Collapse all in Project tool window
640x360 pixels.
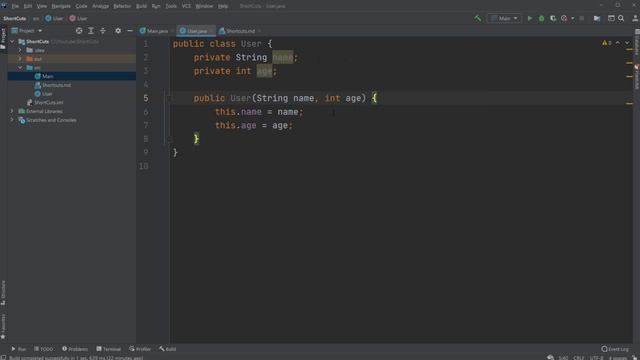(x=103, y=31)
